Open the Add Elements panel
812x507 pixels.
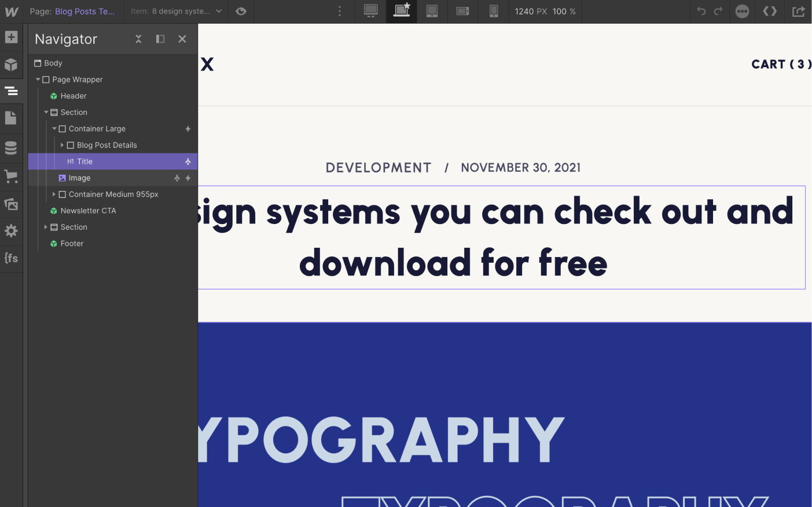tap(11, 37)
